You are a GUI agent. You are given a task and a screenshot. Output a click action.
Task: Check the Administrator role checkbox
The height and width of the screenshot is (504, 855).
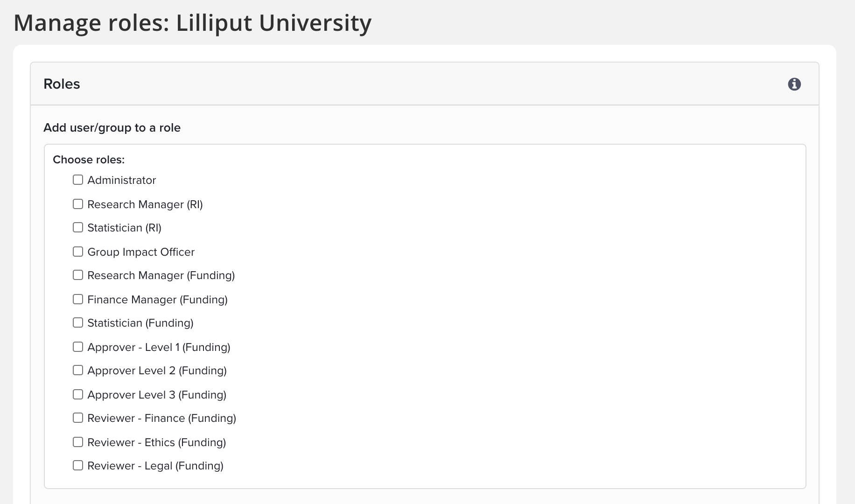click(78, 180)
